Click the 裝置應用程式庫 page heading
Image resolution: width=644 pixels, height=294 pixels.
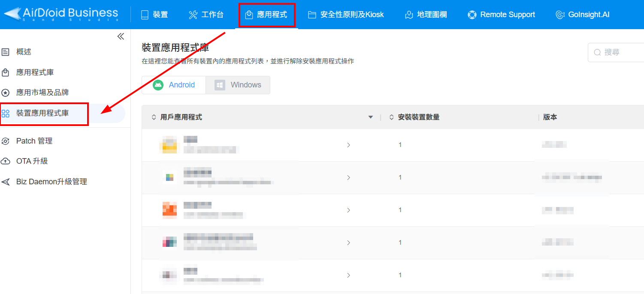pos(175,48)
